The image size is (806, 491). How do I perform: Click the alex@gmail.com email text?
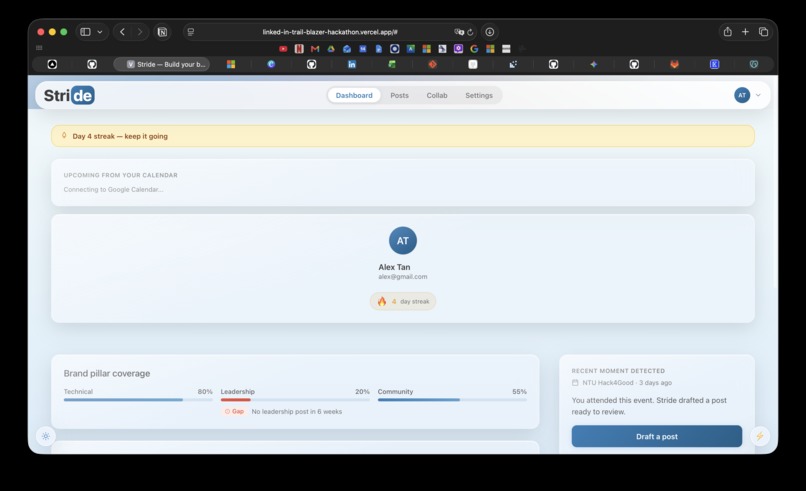pos(402,277)
